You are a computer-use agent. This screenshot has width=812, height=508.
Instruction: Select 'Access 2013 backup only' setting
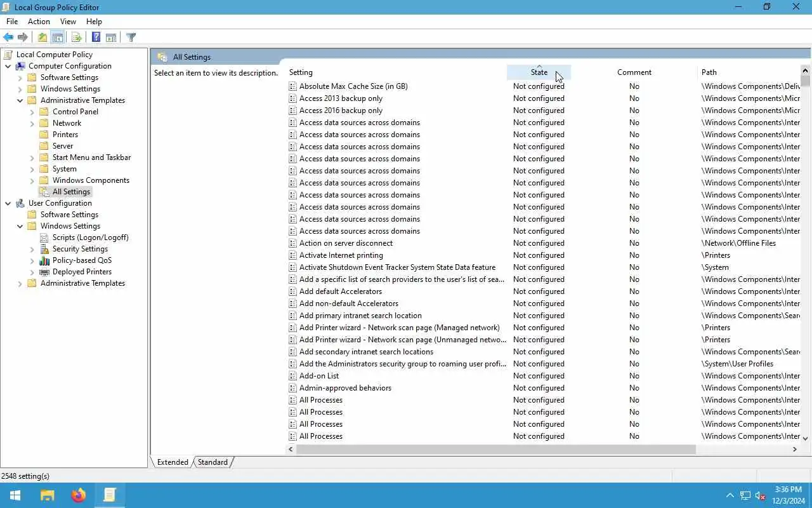341,98
